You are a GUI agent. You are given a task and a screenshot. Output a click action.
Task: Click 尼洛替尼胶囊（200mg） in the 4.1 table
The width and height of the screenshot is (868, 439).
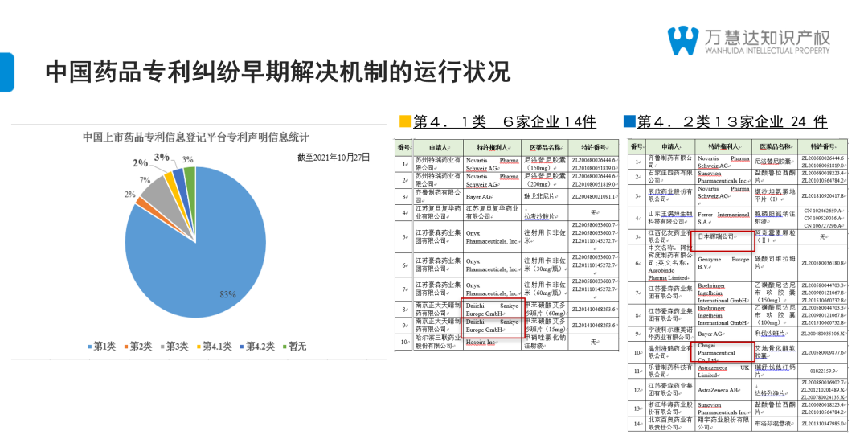[545, 180]
